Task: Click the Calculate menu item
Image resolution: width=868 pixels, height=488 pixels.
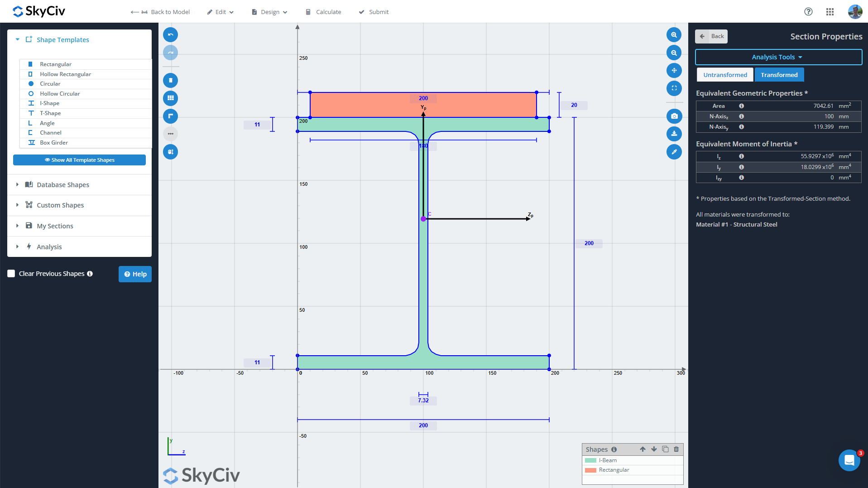Action: [x=324, y=12]
